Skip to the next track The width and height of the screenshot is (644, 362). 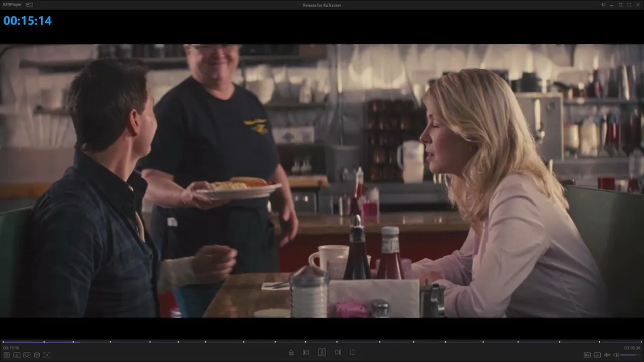[338, 352]
